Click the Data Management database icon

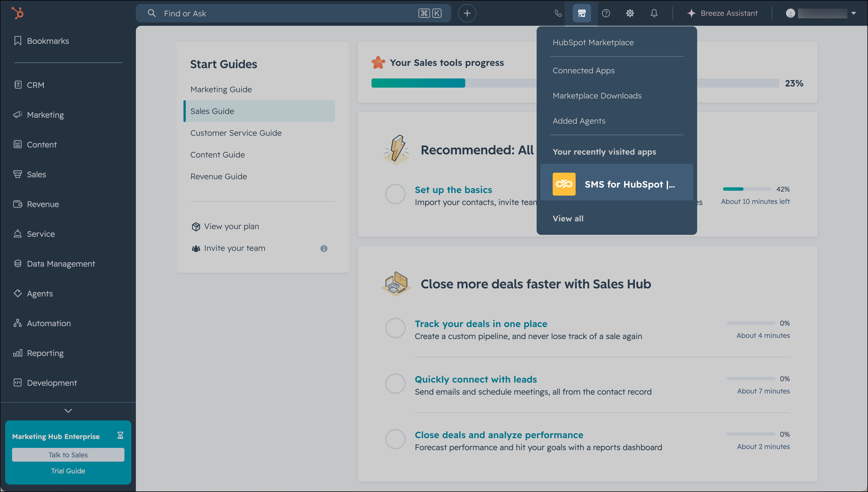17,263
